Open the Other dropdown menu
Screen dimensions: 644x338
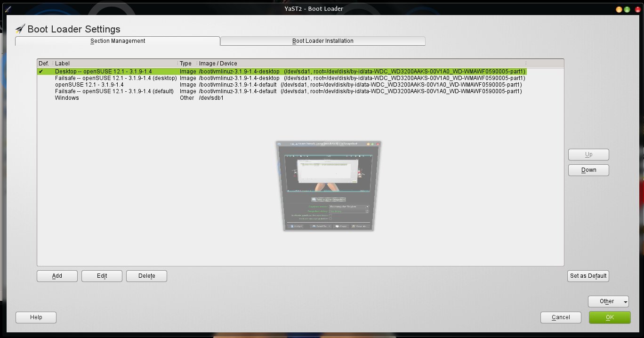[x=608, y=301]
